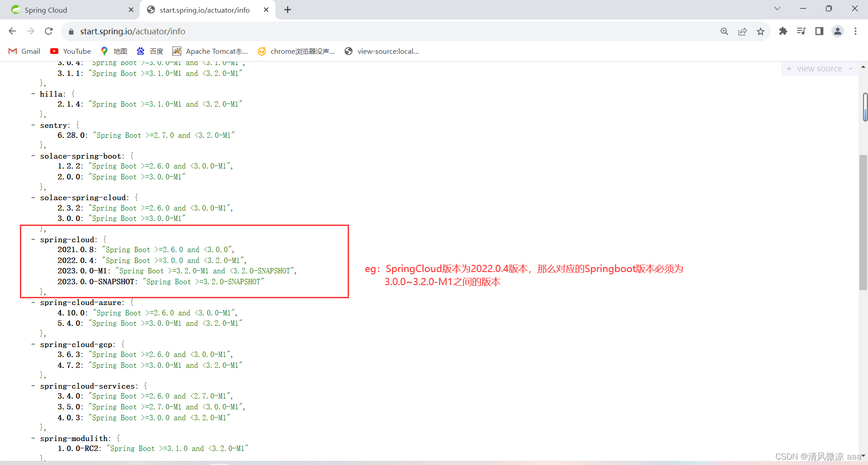This screenshot has width=868, height=465.
Task: Close the Spring Cloud tab
Action: point(131,9)
